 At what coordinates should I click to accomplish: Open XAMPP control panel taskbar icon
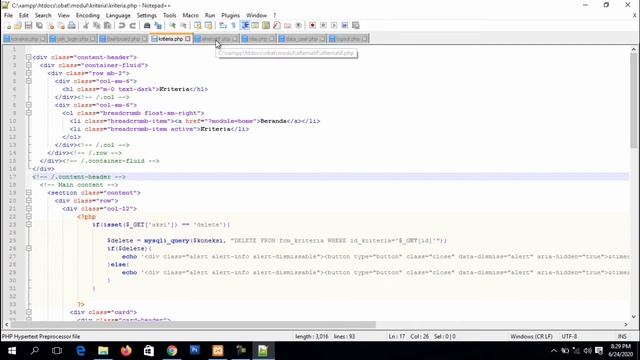tap(218, 351)
